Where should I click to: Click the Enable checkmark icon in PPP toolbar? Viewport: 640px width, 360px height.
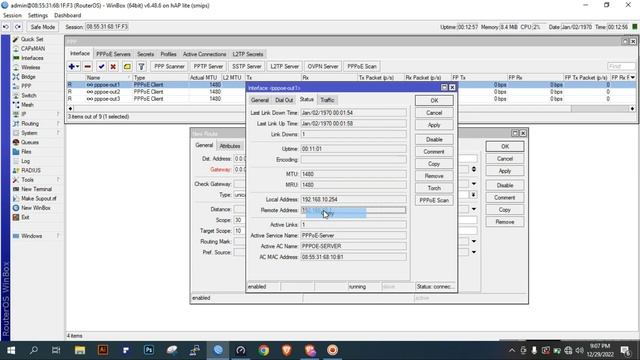click(101, 67)
